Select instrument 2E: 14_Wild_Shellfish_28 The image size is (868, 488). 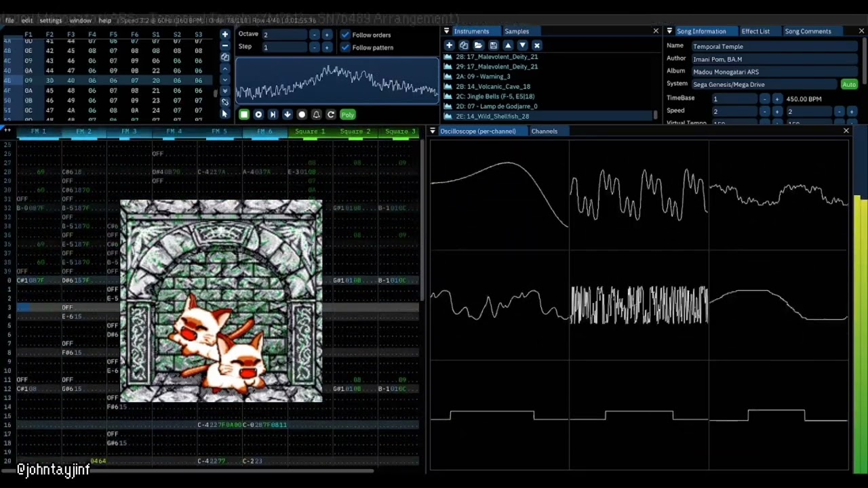[549, 116]
